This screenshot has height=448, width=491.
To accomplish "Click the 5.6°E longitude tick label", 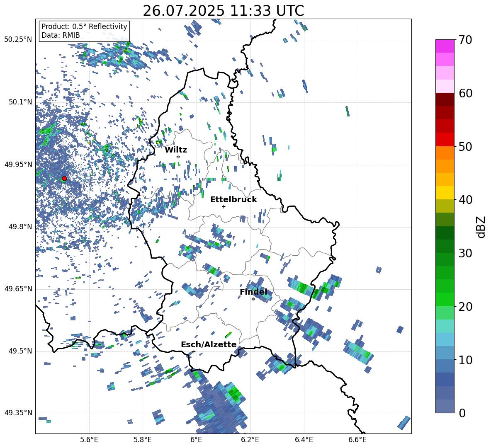I will [x=89, y=440].
